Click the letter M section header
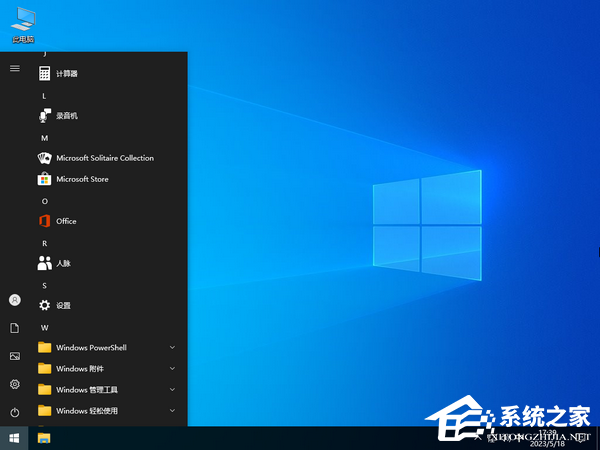 click(x=44, y=137)
